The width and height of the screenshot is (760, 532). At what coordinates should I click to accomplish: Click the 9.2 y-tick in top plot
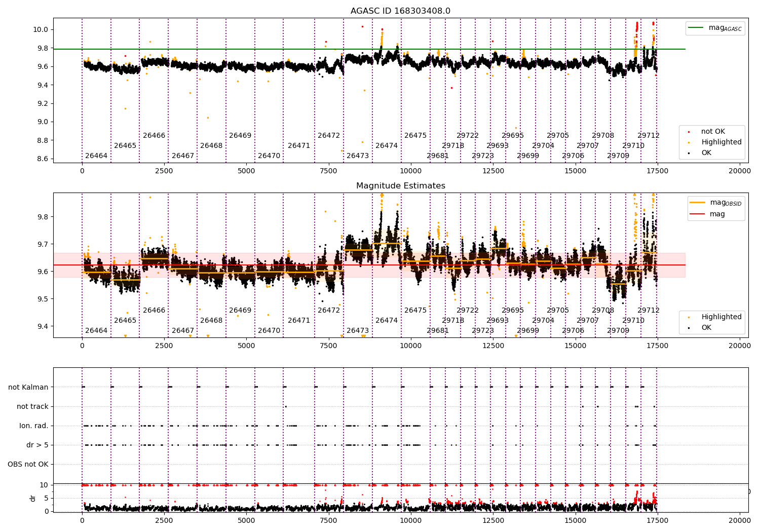tap(43, 103)
